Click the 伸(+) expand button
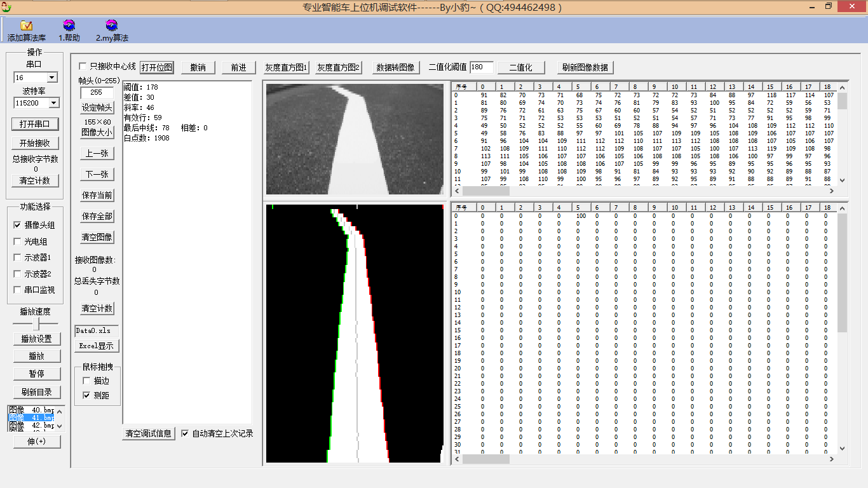This screenshot has height=488, width=868. tap(37, 442)
